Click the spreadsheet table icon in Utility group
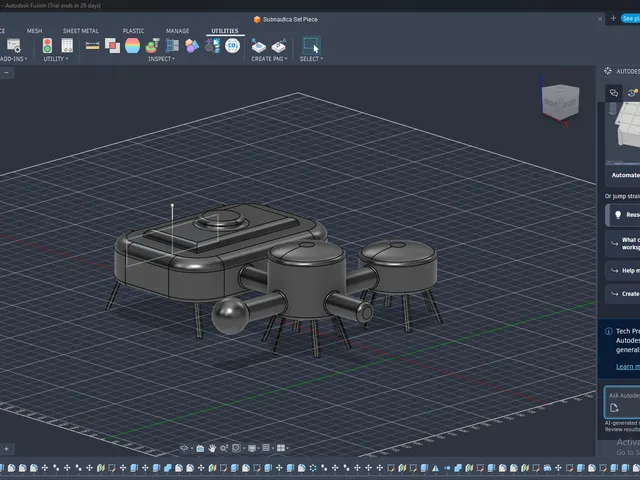Screen dimensions: 640x480 tap(67, 46)
